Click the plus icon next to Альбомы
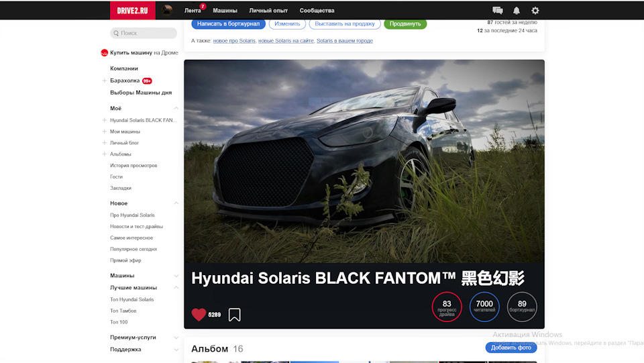The height and width of the screenshot is (363, 644). (105, 154)
